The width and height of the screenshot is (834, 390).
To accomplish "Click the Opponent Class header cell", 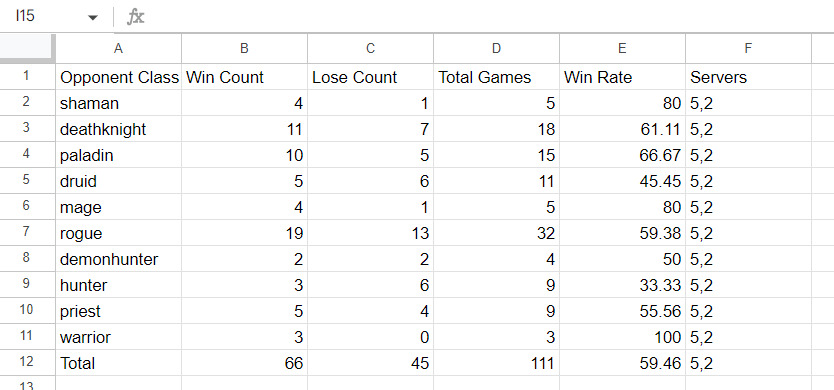I will pyautogui.click(x=119, y=77).
